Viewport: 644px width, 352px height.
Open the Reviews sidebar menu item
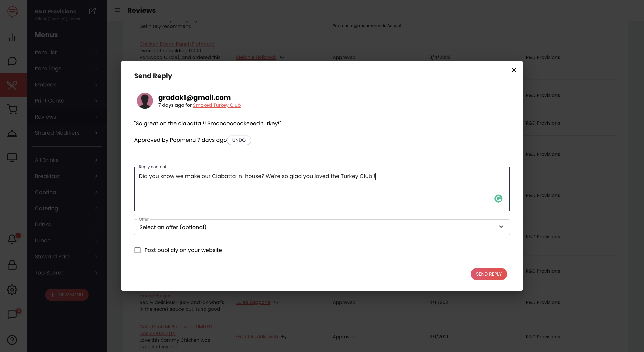(66, 117)
